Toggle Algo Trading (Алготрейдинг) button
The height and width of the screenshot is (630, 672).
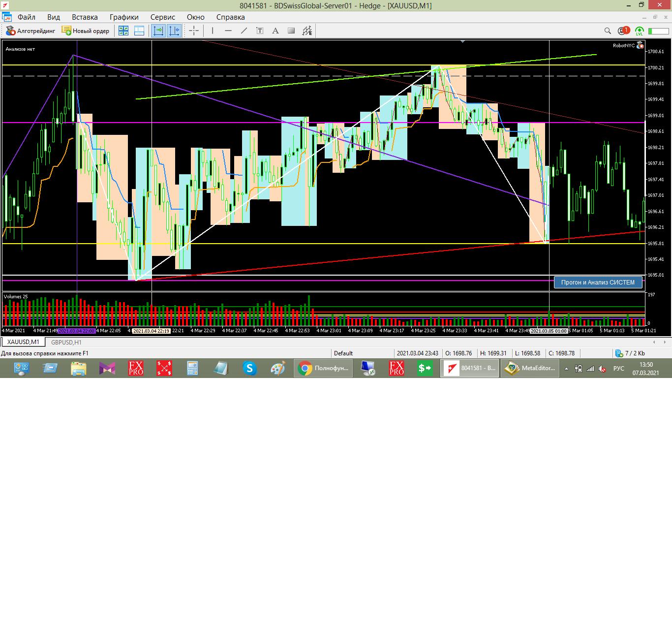31,31
